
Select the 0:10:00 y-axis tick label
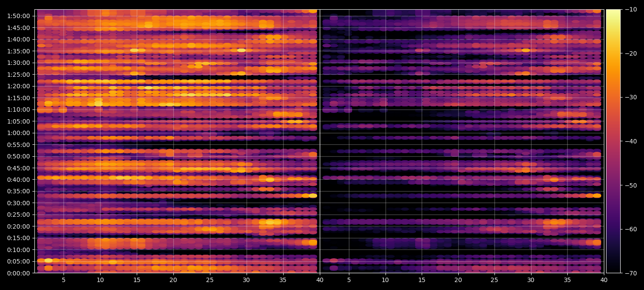19,249
